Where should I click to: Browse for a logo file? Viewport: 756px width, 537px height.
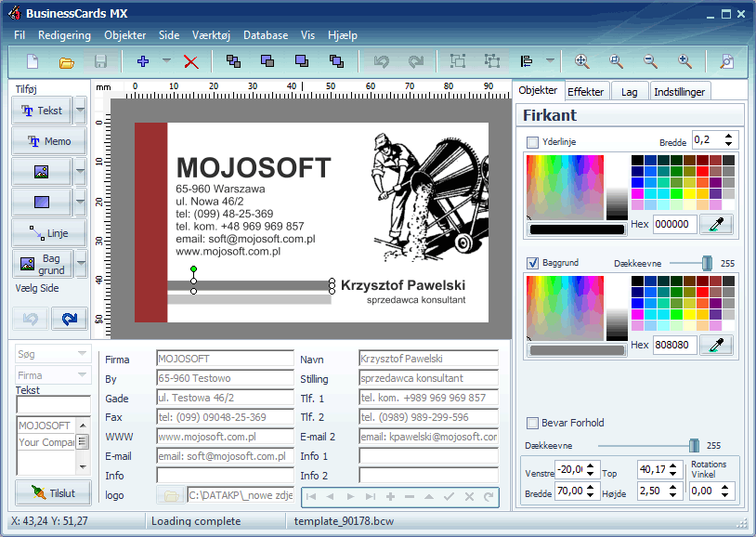click(x=171, y=495)
